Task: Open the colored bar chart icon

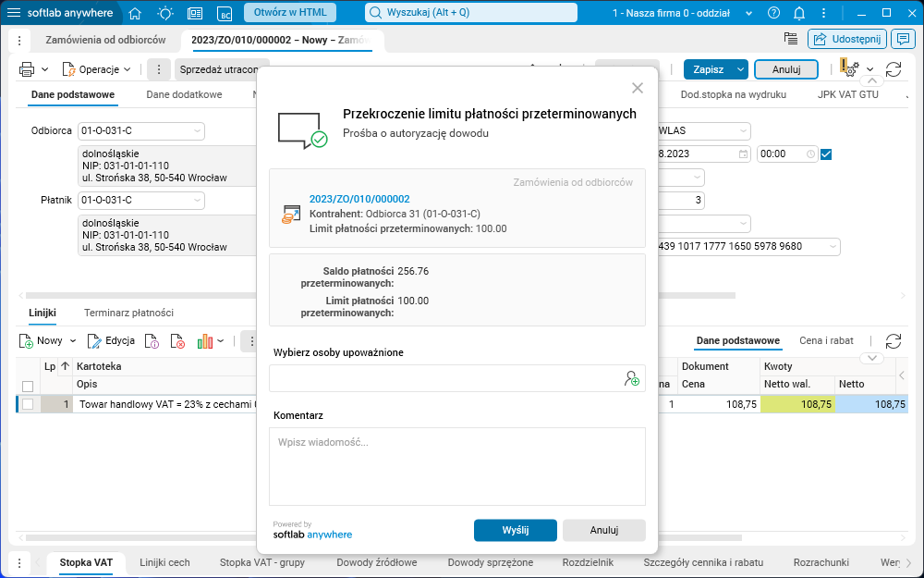Action: click(203, 340)
